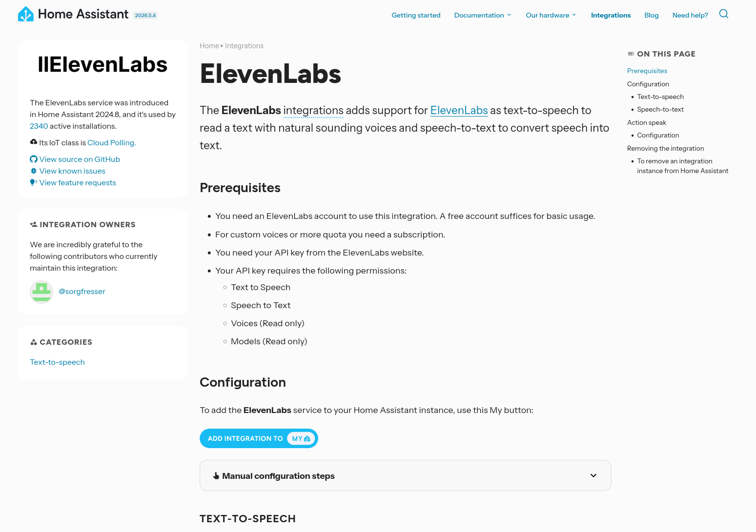Image resolution: width=756 pixels, height=532 pixels.
Task: Expand Manual configuration steps section
Action: (x=405, y=475)
